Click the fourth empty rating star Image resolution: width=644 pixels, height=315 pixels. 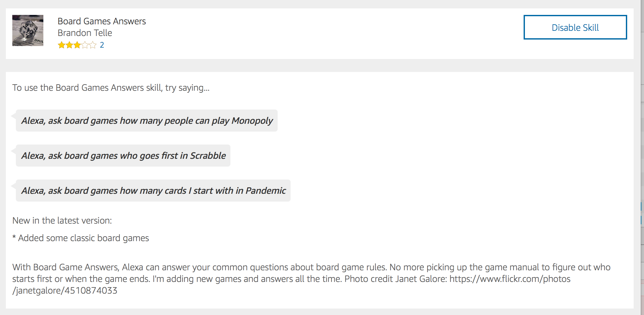[85, 45]
